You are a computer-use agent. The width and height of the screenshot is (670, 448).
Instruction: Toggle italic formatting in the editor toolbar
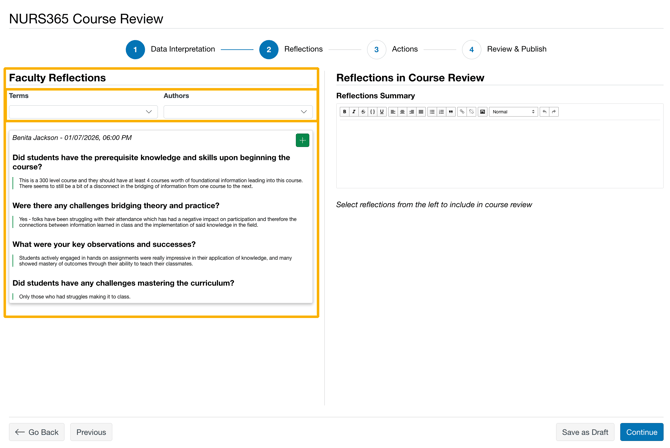354,112
